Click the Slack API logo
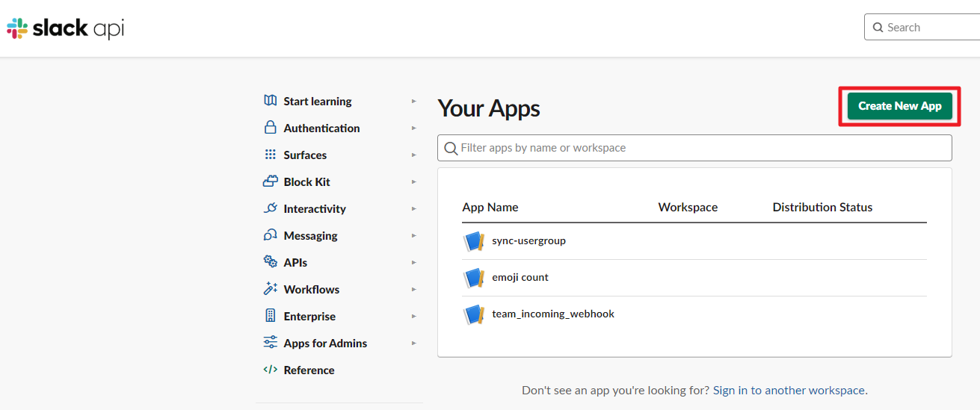Viewport: 980px width, 410px height. click(65, 28)
